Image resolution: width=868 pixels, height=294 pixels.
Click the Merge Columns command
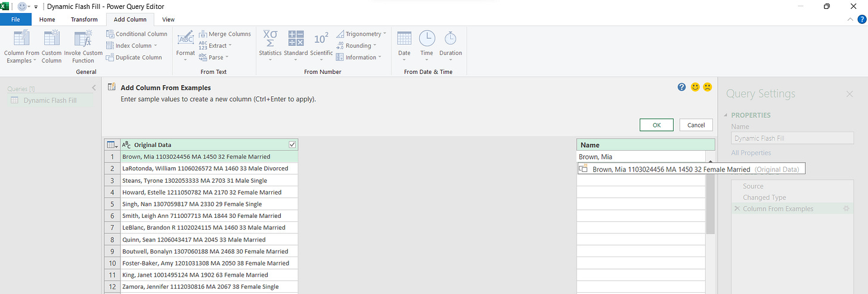225,34
